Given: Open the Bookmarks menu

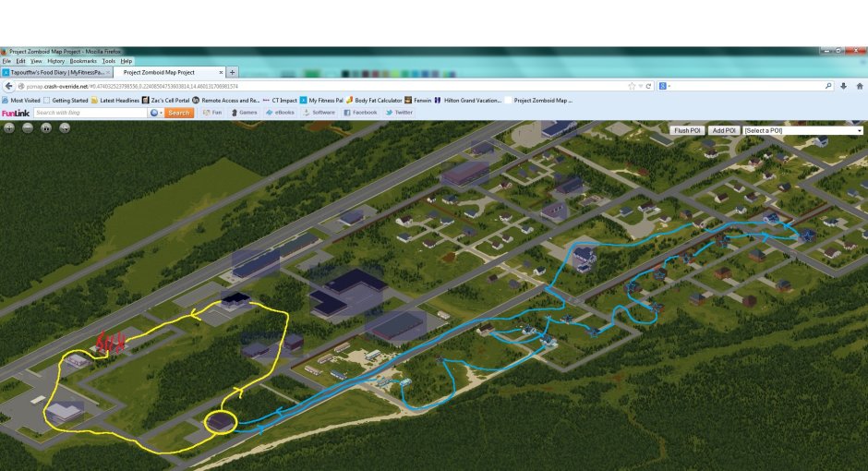Looking at the screenshot, I should 82,61.
